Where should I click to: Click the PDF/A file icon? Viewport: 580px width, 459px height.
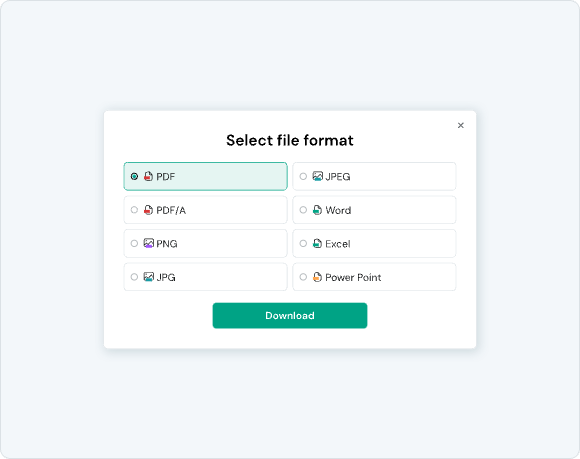pos(148,210)
